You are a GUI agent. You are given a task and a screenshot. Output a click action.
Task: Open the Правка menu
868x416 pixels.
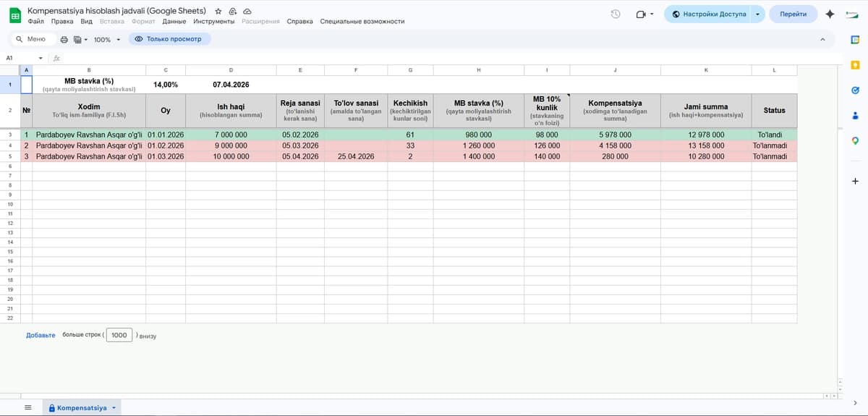62,22
